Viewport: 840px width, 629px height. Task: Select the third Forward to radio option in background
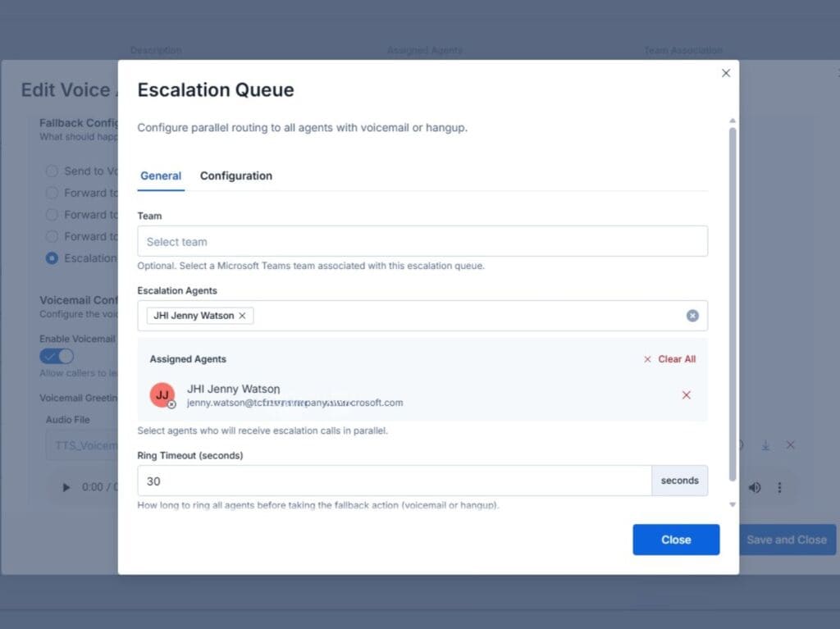point(52,236)
